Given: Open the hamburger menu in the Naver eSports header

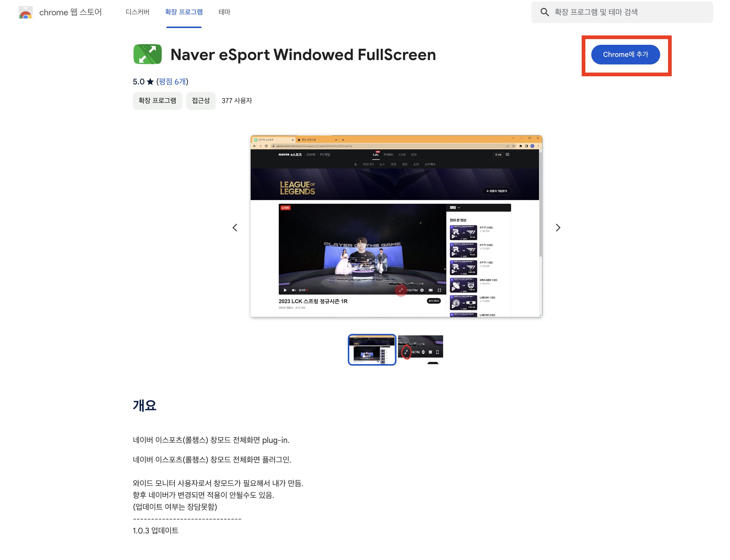Looking at the screenshot, I should coord(507,155).
